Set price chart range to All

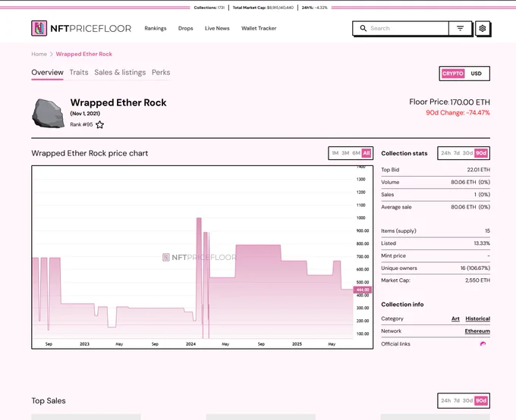coord(367,153)
